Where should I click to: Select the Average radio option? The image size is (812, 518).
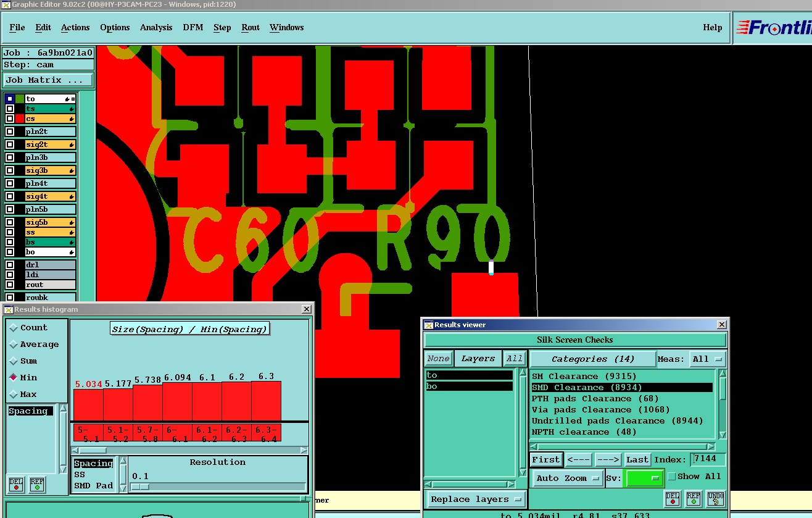pyautogui.click(x=14, y=345)
